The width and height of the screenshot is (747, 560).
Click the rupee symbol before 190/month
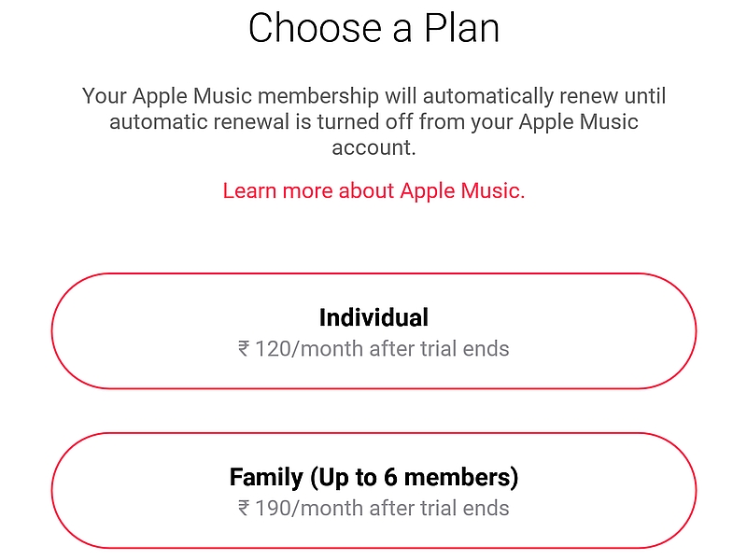pos(244,509)
